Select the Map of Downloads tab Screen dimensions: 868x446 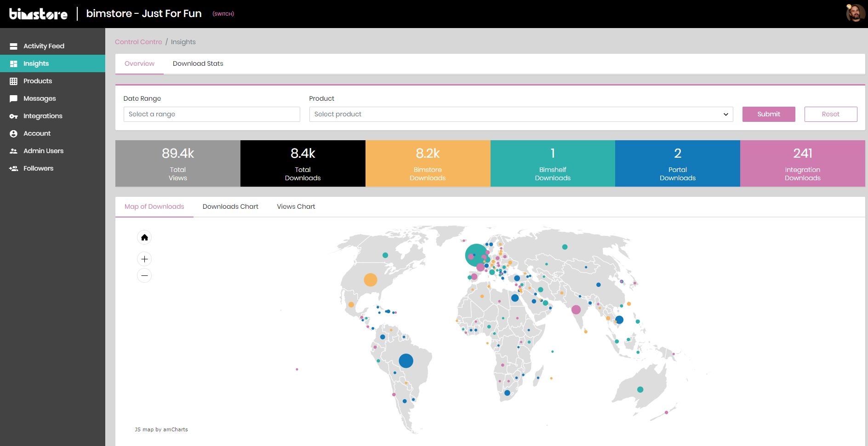[x=154, y=206]
